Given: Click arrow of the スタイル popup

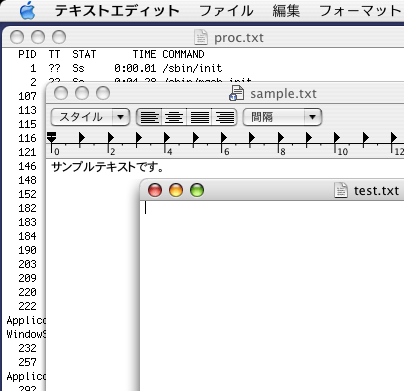Looking at the screenshot, I should (121, 117).
